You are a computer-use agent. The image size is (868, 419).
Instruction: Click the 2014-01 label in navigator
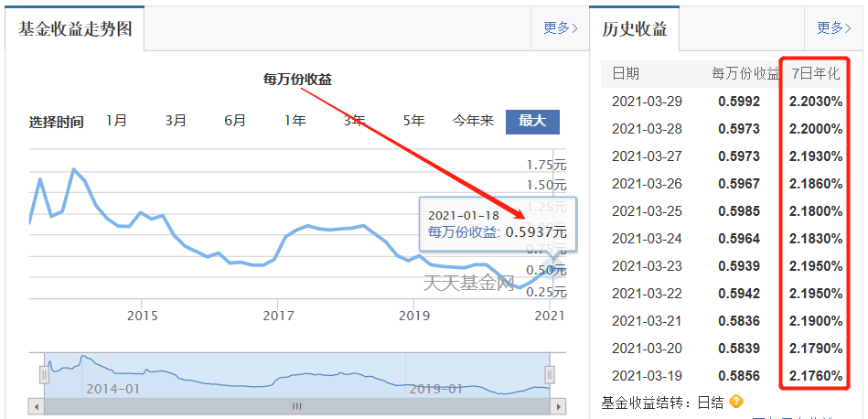[x=113, y=390]
